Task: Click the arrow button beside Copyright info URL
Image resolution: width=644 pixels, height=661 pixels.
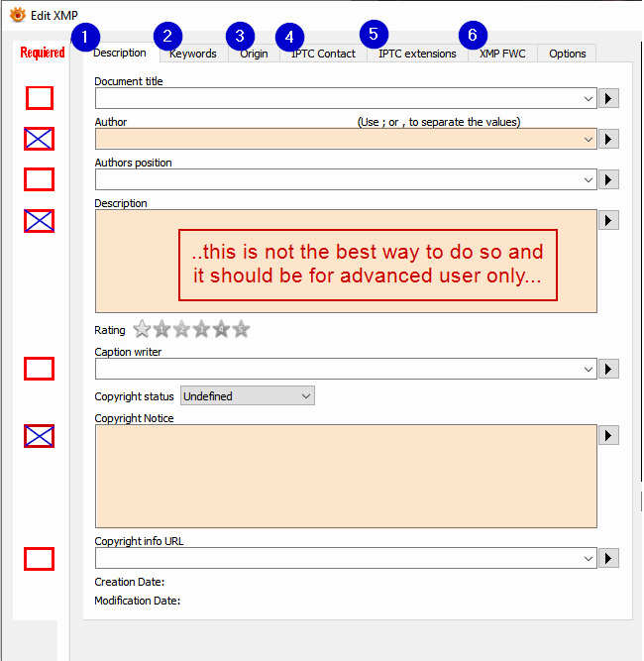Action: [608, 559]
